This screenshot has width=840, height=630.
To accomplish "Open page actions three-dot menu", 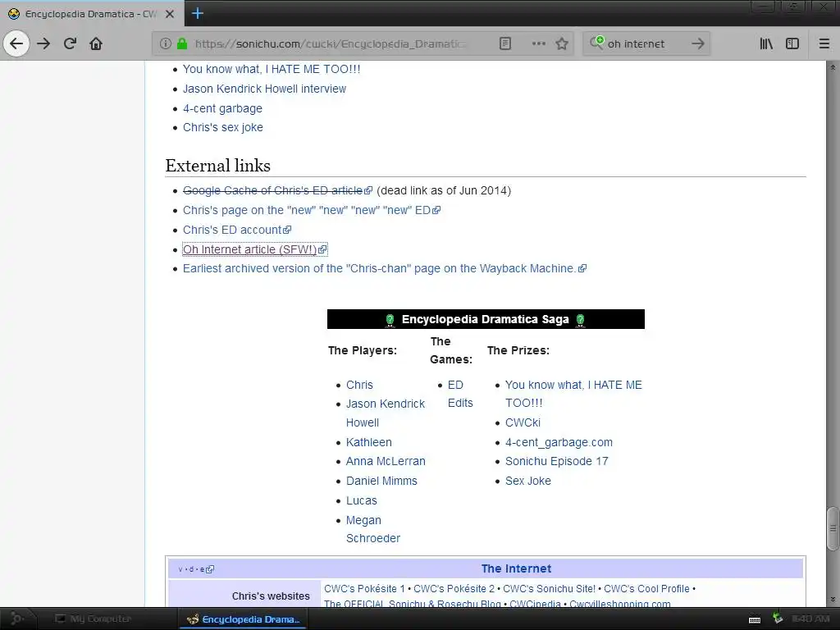I will pyautogui.click(x=538, y=43).
